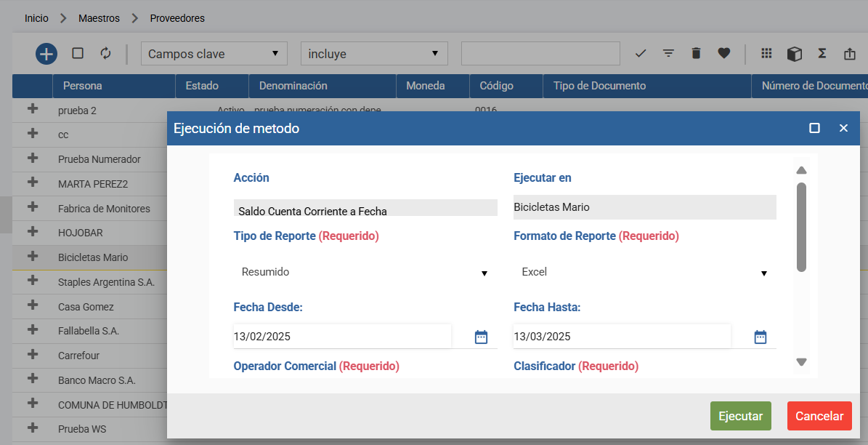The image size is (868, 445).
Task: Go to Inicio breadcrumb
Action: coord(36,18)
